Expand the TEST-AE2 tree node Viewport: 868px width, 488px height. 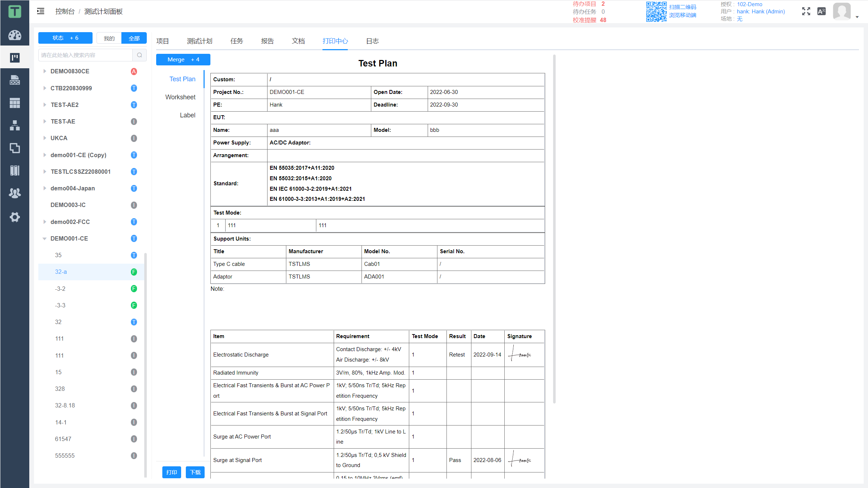[44, 105]
